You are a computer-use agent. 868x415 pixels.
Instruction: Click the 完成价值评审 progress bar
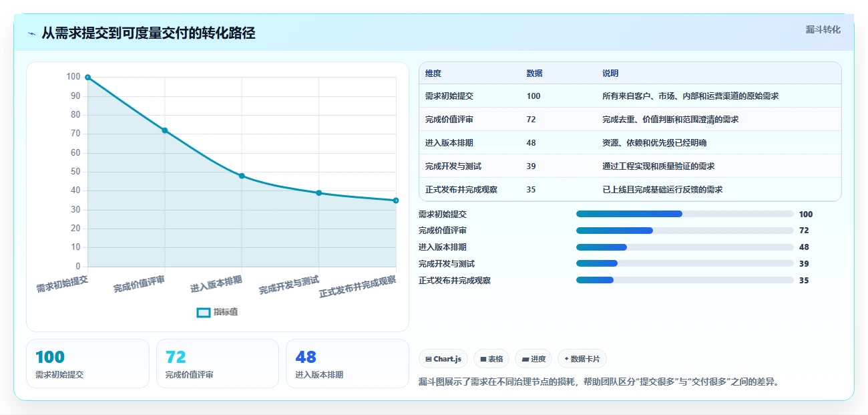684,231
